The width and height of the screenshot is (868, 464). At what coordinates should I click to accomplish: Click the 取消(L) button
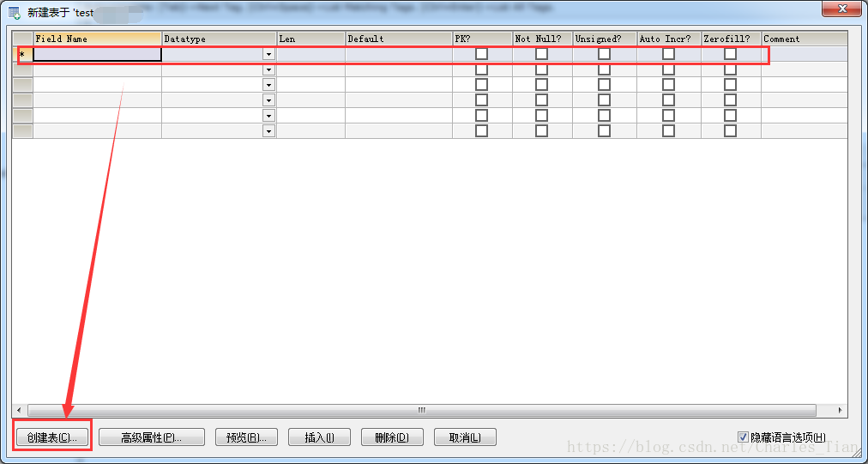coord(465,437)
